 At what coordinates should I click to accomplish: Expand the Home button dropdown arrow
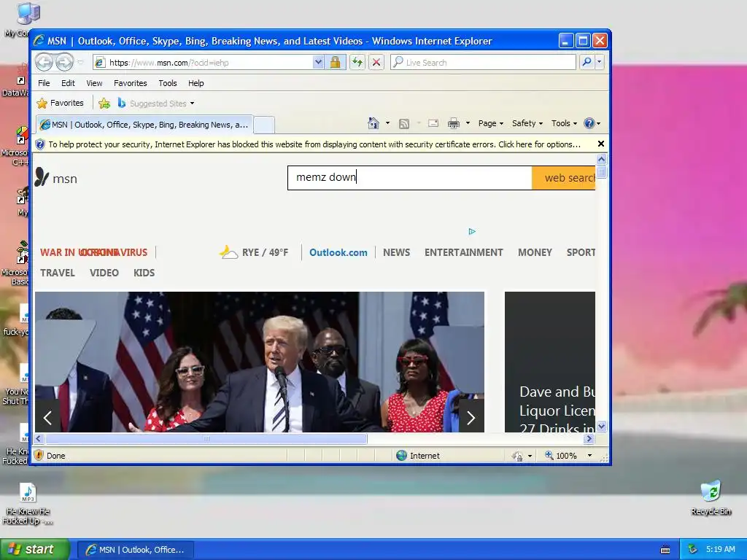pos(387,123)
